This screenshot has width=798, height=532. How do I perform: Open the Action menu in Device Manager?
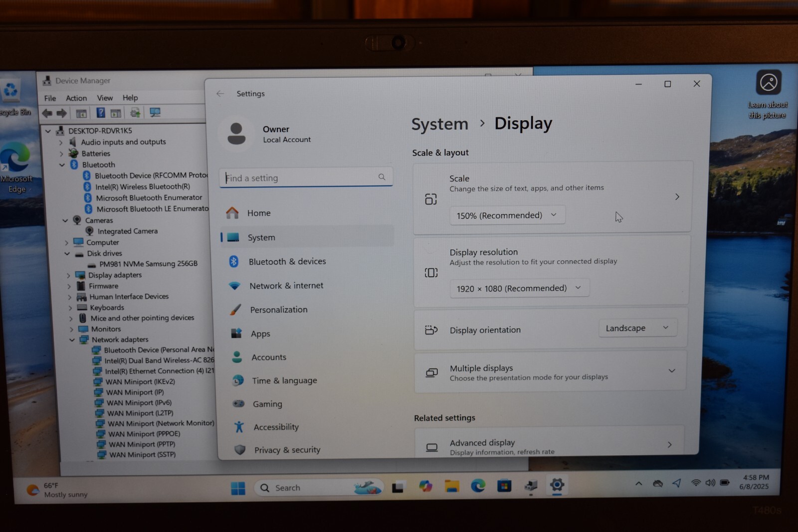(x=76, y=98)
